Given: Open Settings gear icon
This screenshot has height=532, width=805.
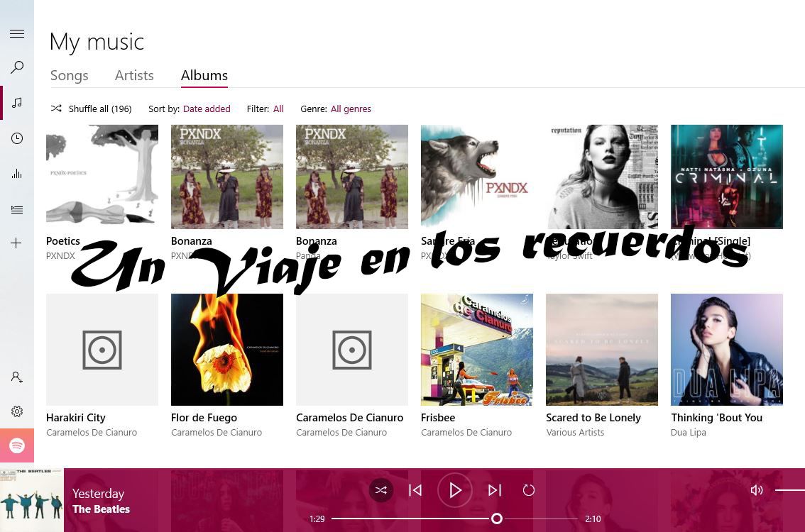Looking at the screenshot, I should tap(17, 411).
